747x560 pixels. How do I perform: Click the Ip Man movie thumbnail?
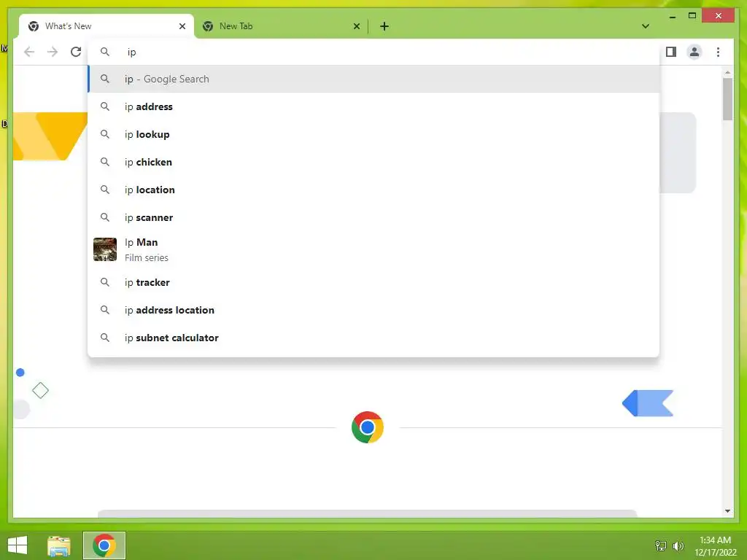click(105, 249)
